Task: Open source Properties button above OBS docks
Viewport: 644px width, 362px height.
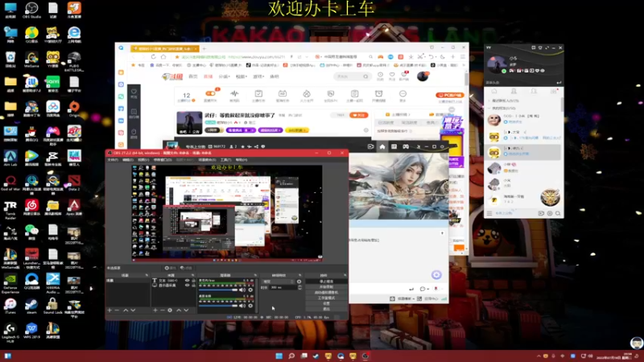Action: pos(171,268)
